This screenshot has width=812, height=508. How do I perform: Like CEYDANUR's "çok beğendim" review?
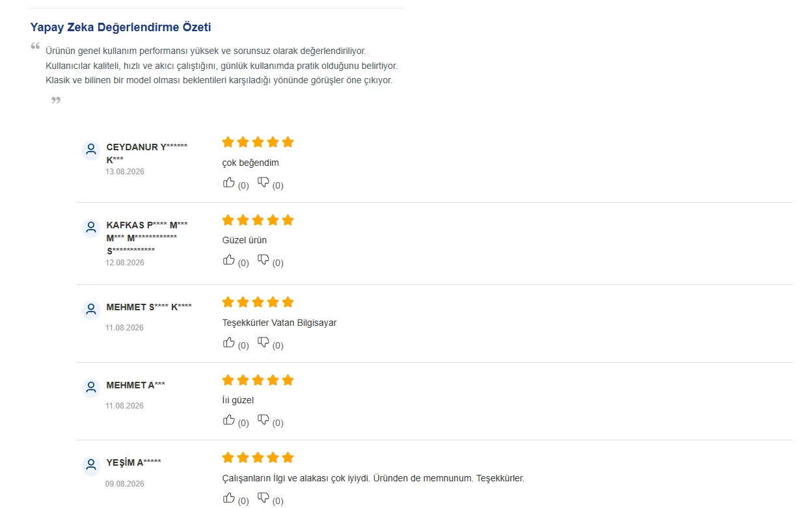pos(229,183)
